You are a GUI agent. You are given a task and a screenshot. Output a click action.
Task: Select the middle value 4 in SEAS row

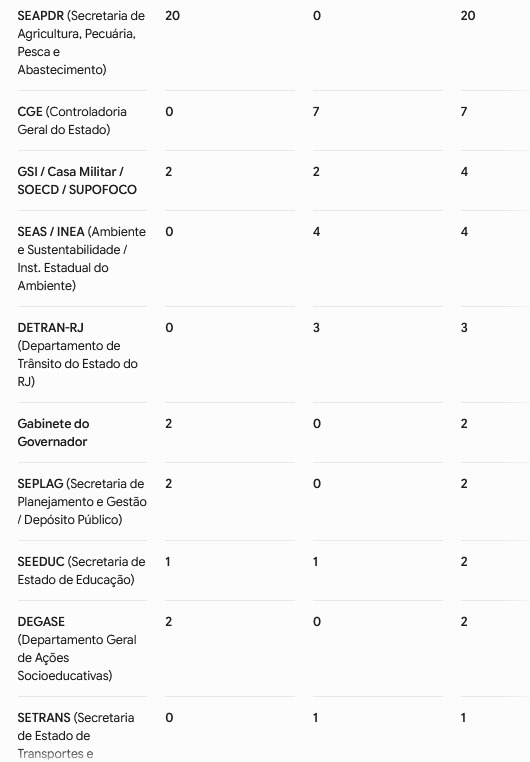coord(317,231)
